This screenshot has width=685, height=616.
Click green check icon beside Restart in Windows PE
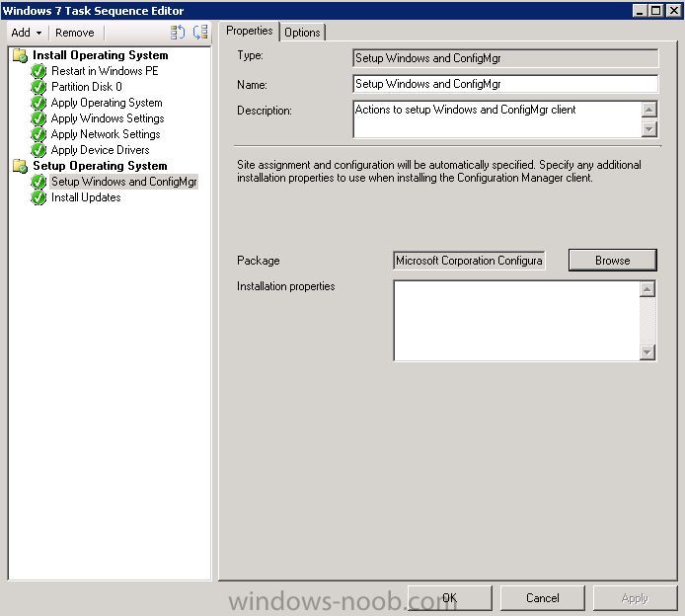[x=38, y=71]
